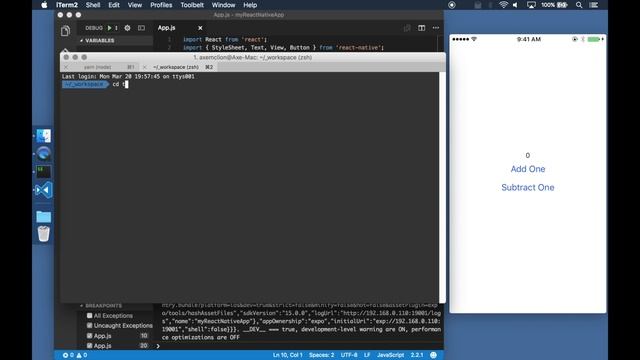Click the errors and warnings status indicator
The width and height of the screenshot is (640, 360).
coord(75,355)
